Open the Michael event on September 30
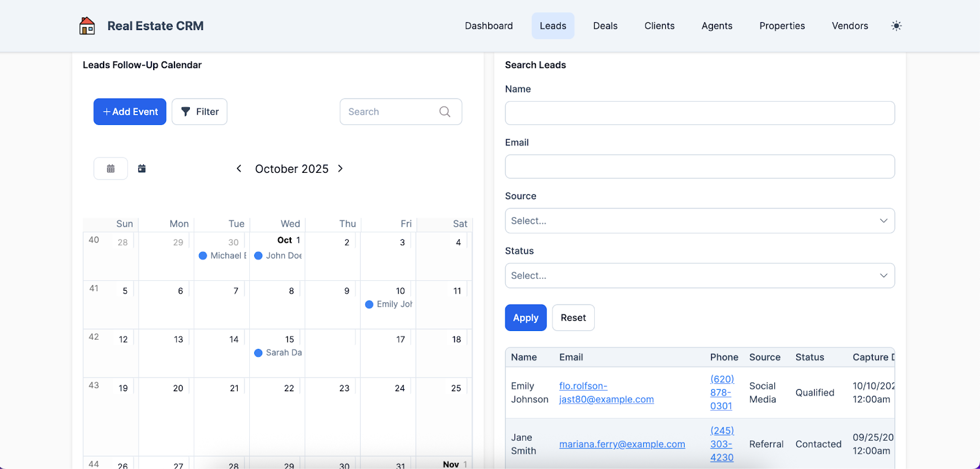The height and width of the screenshot is (469, 980). [x=223, y=256]
